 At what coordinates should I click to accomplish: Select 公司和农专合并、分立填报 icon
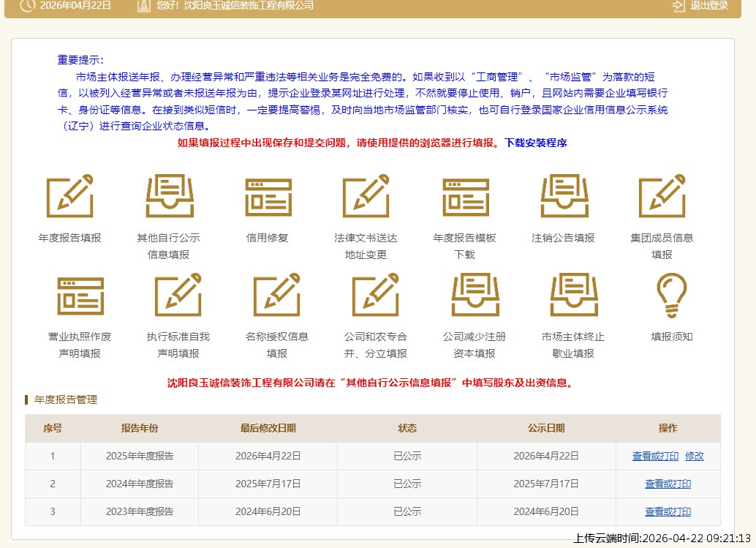point(376,296)
